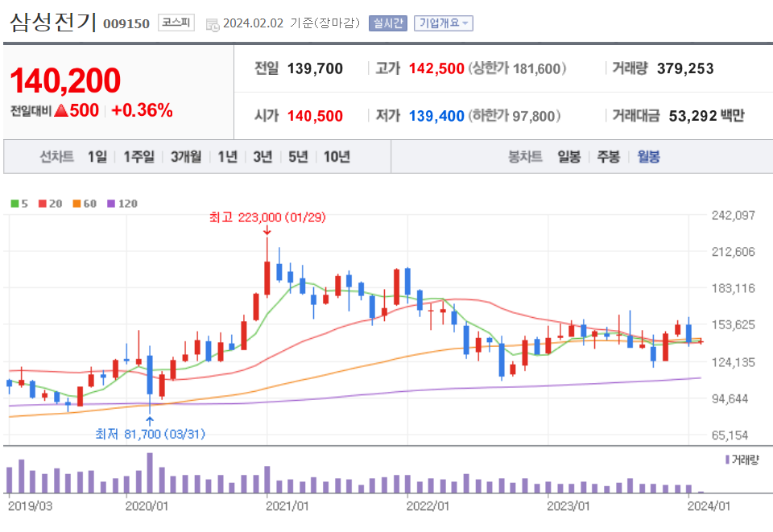Switch to 주봉 weekly candle chart

click(609, 157)
